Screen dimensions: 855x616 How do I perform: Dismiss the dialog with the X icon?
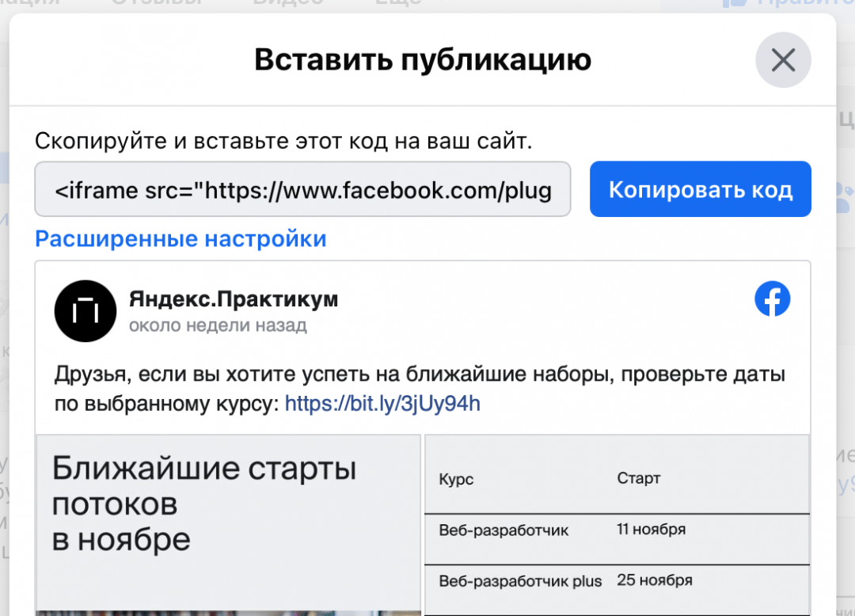[783, 59]
